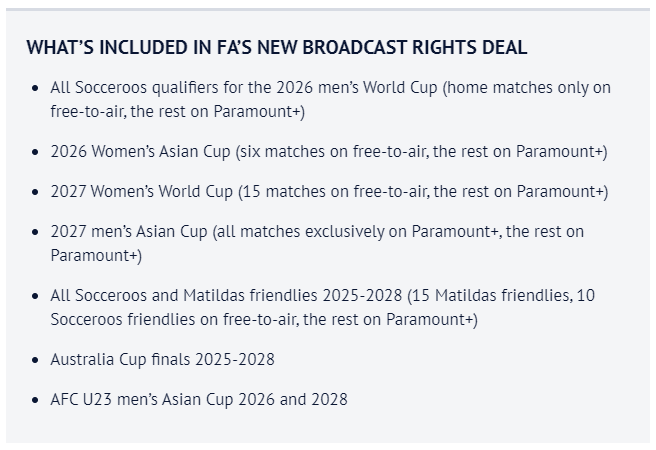Click bullet beside 2027 men's Asian Cup
Viewport: 656px width, 450px height.
(x=35, y=232)
